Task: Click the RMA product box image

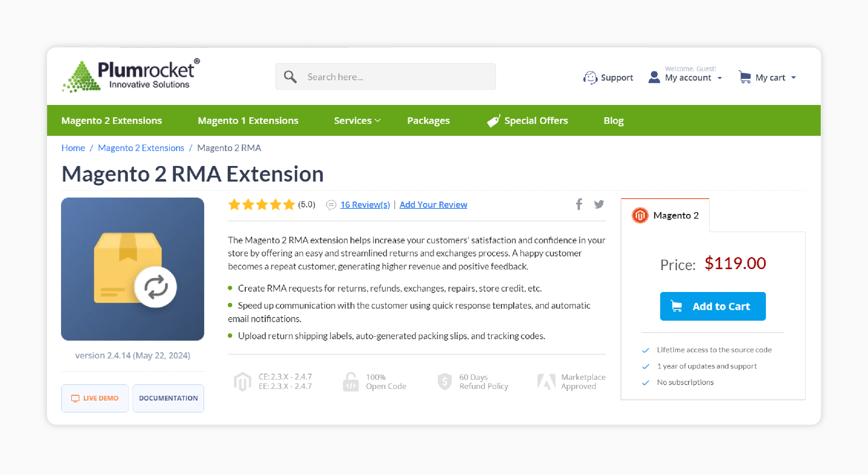Action: tap(133, 269)
